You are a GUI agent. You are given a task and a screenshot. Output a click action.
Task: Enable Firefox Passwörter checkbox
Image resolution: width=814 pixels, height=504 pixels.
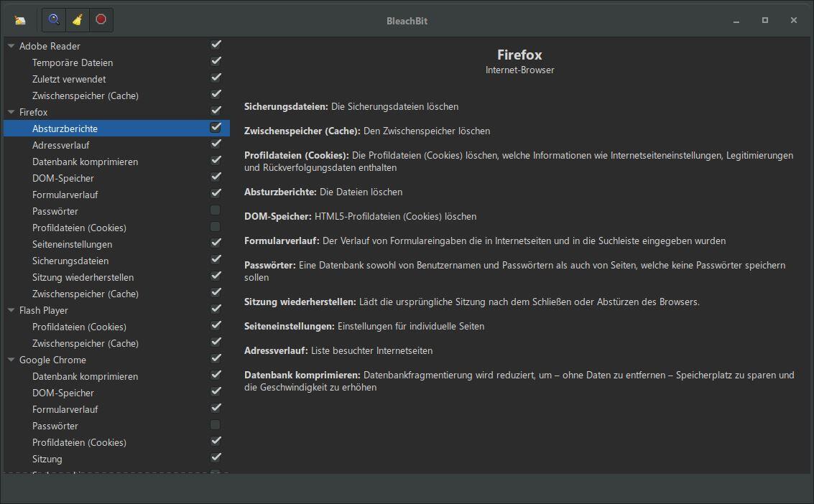pos(216,210)
